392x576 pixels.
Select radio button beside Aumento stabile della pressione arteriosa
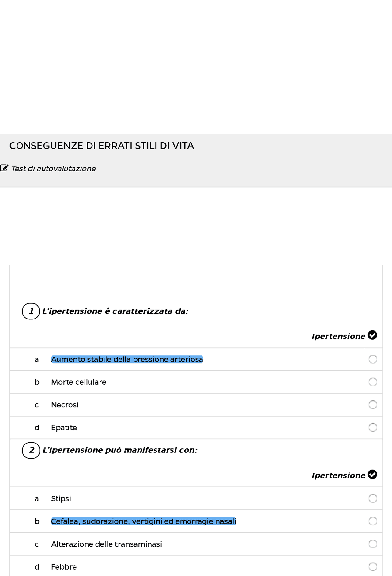(373, 359)
